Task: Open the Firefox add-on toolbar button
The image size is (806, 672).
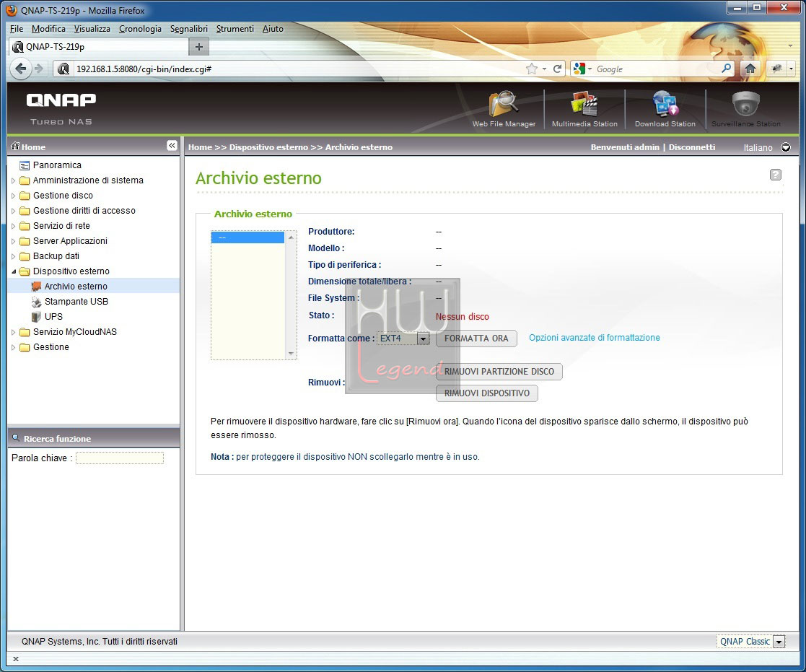Action: (x=776, y=69)
